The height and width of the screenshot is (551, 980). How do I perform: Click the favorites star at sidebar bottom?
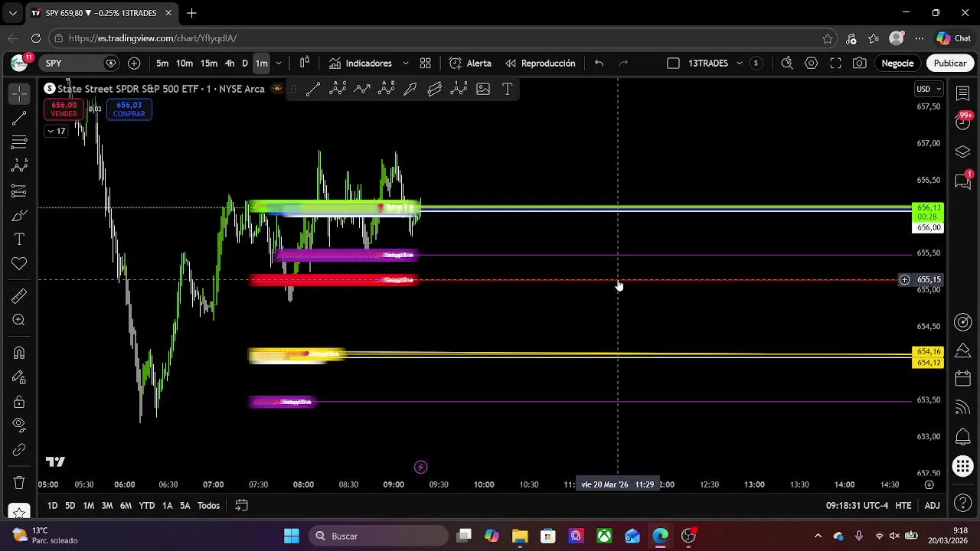[19, 511]
